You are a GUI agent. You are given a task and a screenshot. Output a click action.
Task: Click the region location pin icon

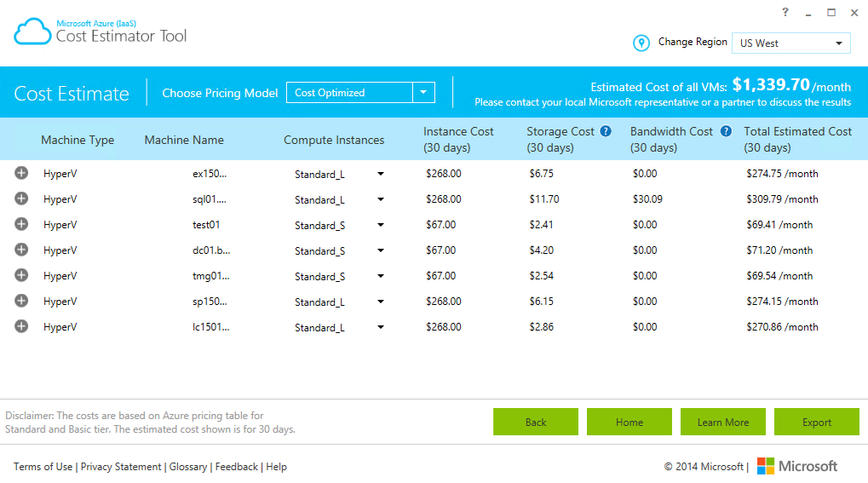click(x=641, y=43)
